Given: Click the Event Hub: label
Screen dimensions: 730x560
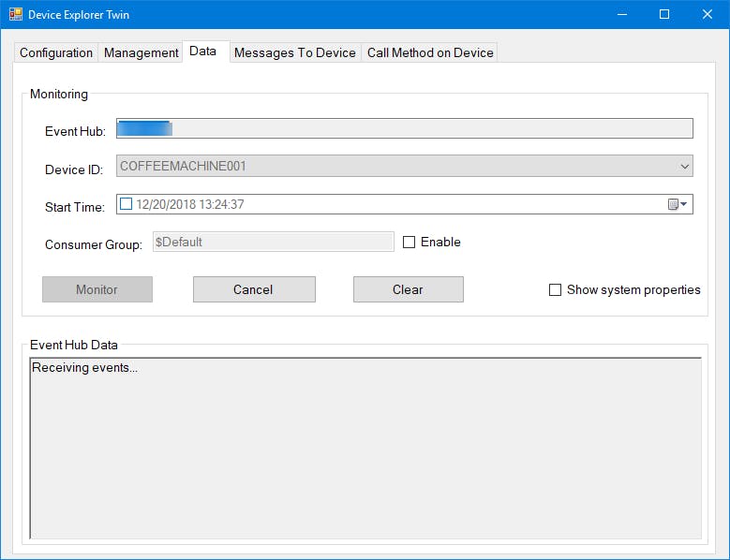Looking at the screenshot, I should point(75,132).
